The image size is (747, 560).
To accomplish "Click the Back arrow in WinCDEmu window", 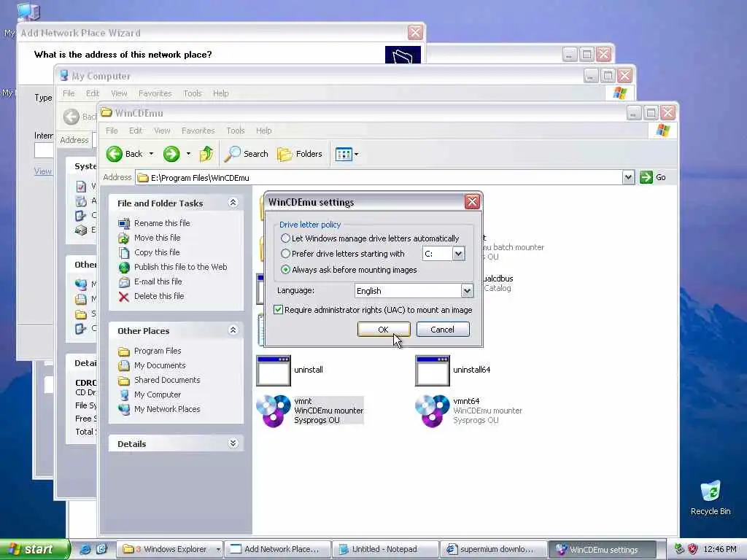I will [x=115, y=154].
